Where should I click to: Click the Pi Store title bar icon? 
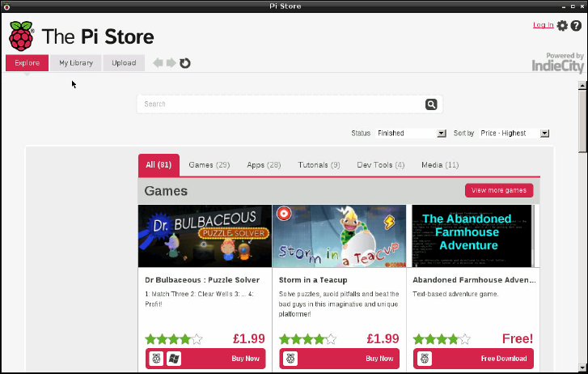(6, 6)
